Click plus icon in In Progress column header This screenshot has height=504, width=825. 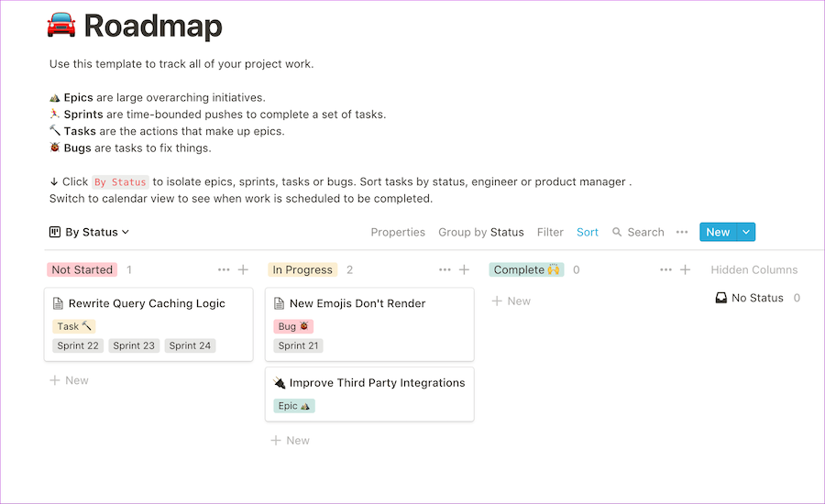click(464, 269)
